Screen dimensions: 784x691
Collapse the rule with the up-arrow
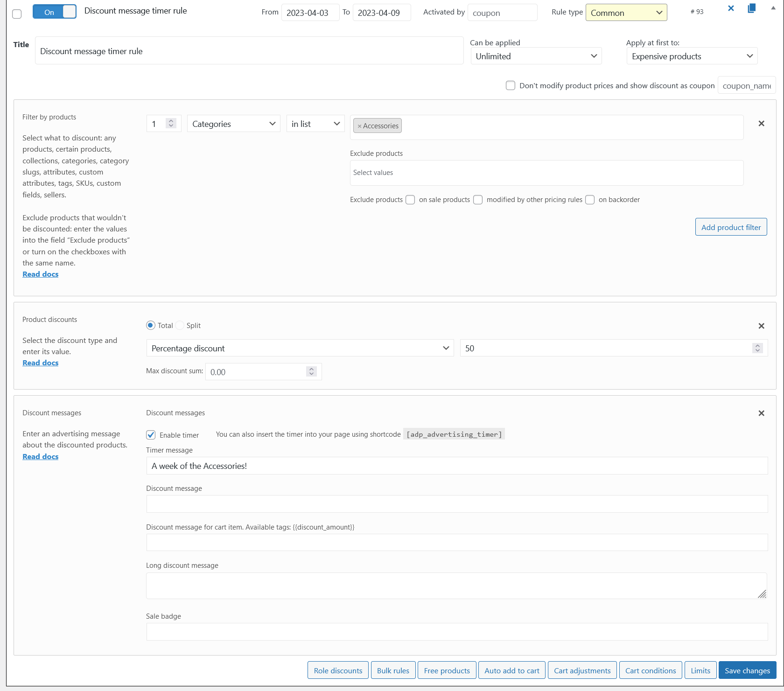pyautogui.click(x=773, y=8)
